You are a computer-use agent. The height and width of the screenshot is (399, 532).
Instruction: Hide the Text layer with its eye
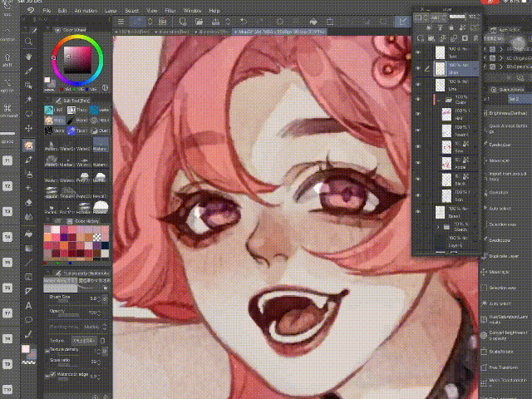(x=418, y=52)
